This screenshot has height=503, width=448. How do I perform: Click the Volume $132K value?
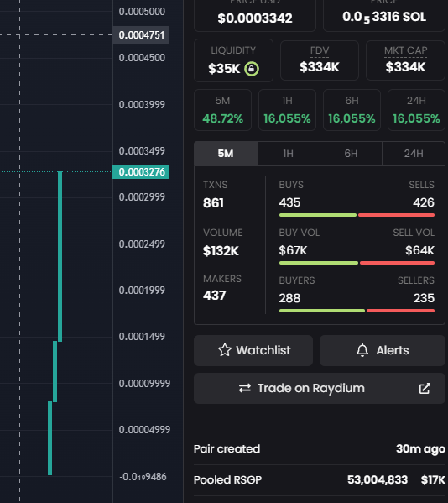click(x=221, y=251)
